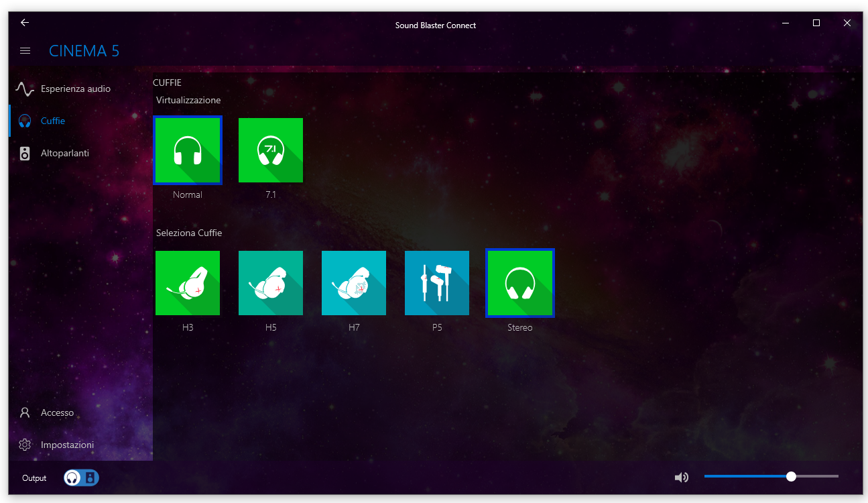Click the CINEMA 5 device title
This screenshot has height=503, width=868.
coord(84,51)
